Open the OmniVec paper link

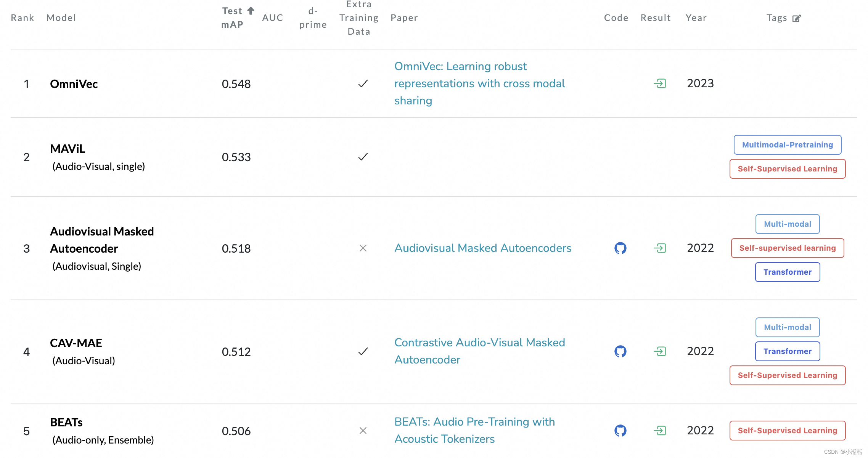click(479, 83)
